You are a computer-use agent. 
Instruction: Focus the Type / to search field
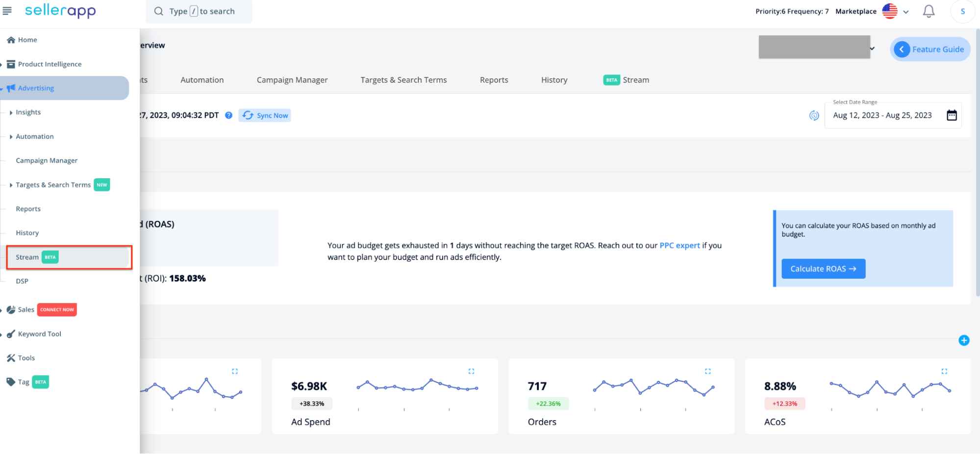point(199,11)
